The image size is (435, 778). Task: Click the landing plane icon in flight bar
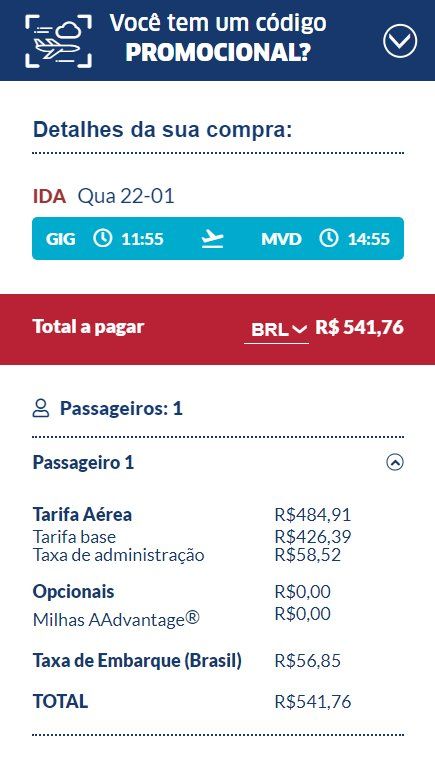click(212, 239)
